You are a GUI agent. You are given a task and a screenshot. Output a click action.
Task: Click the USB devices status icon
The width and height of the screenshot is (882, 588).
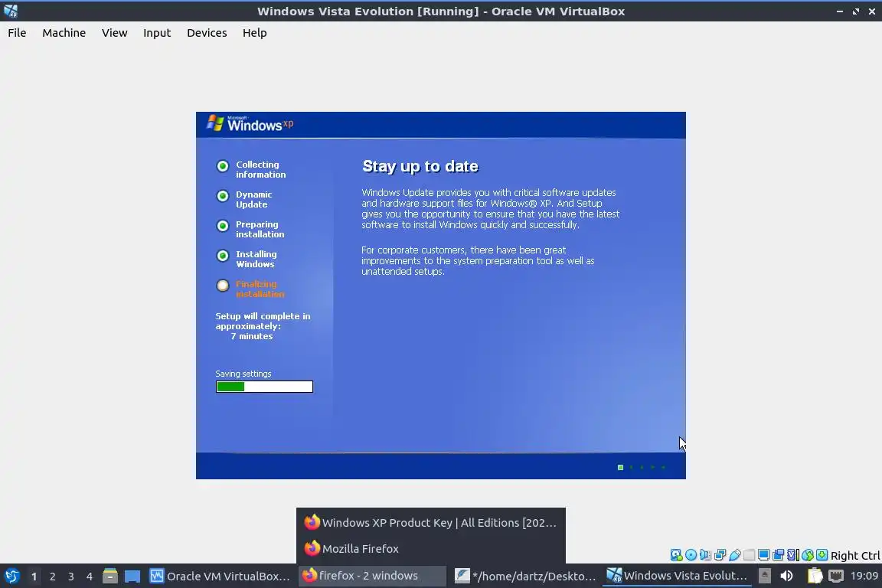coord(735,555)
